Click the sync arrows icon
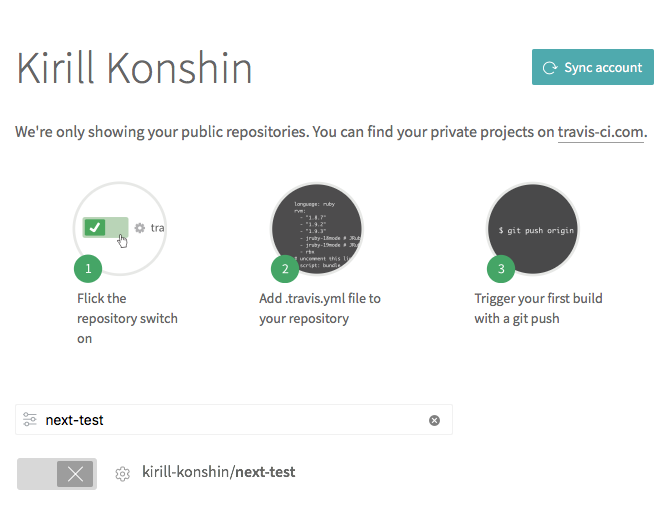 [x=549, y=68]
